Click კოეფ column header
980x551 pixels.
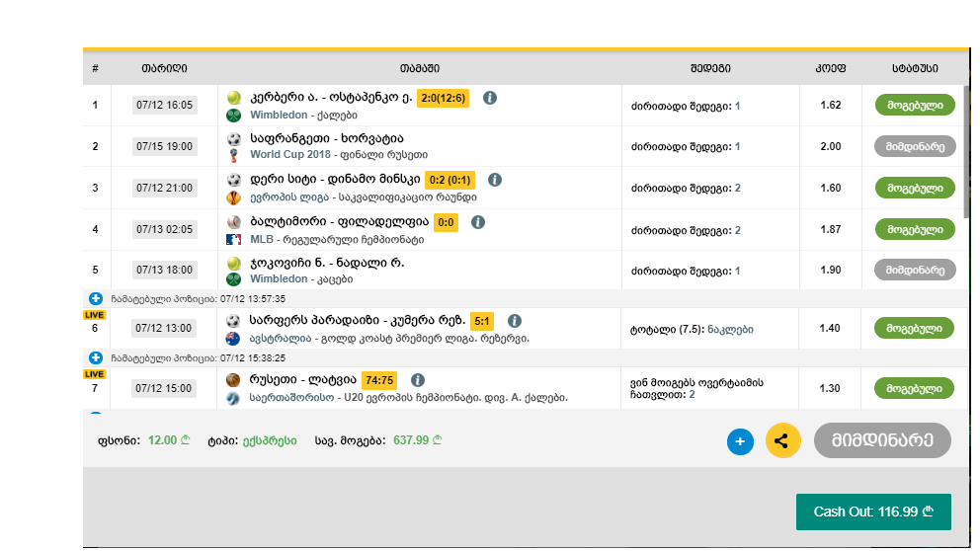point(831,68)
